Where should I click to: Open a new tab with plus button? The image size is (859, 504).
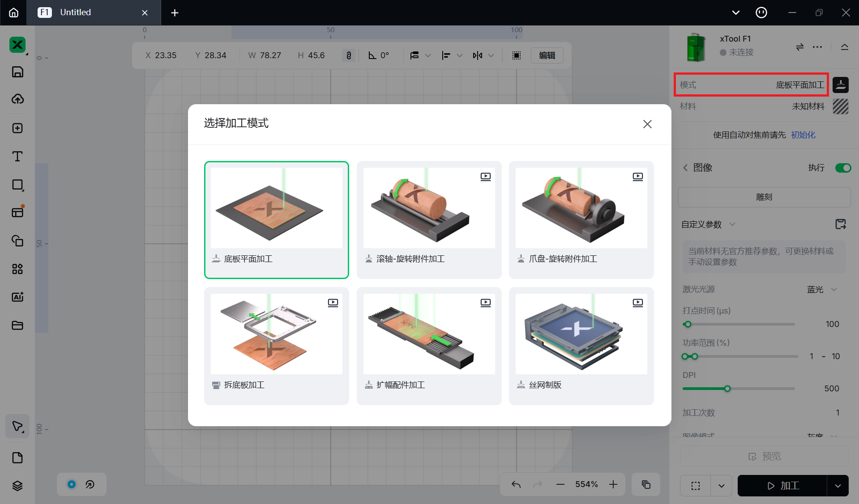pos(175,13)
